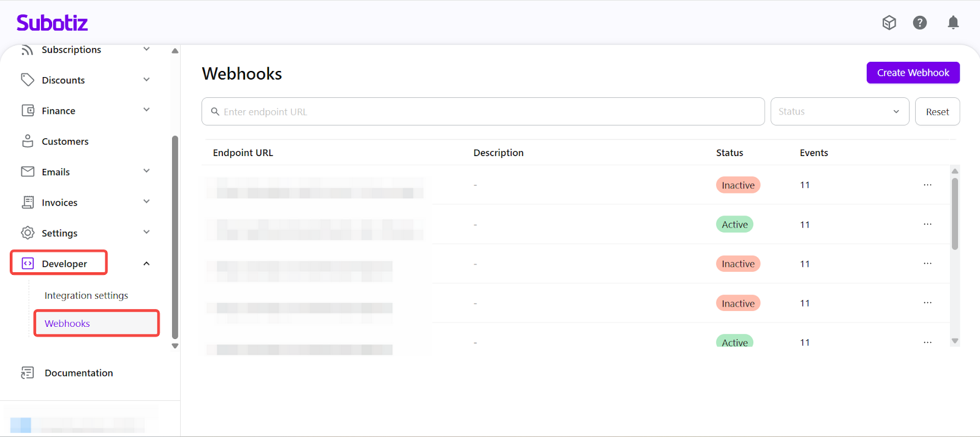Expand the Discounts menu chevron

[x=146, y=80]
